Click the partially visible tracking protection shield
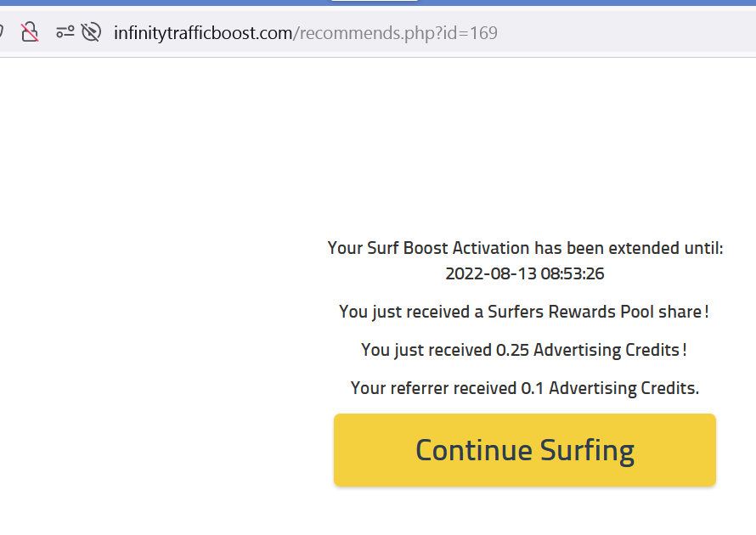Image resolution: width=756 pixels, height=535 pixels. click(x=2, y=32)
